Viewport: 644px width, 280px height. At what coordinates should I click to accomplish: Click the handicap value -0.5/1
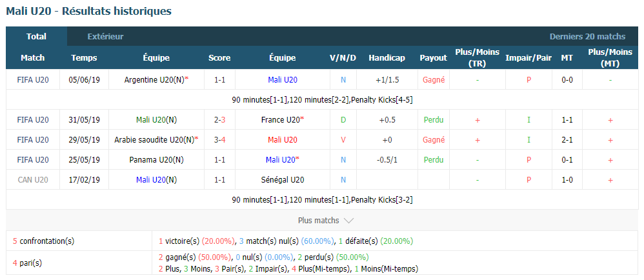point(387,160)
